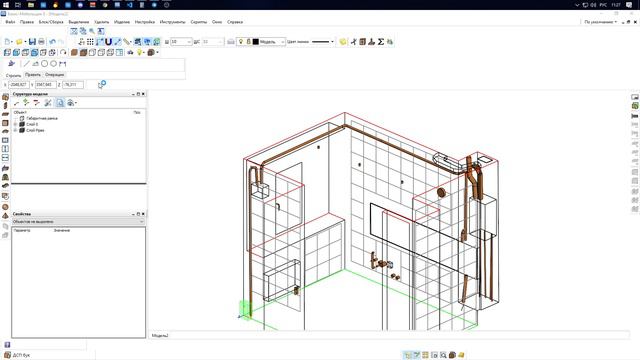Click the Y coordinate input field

coord(46,84)
